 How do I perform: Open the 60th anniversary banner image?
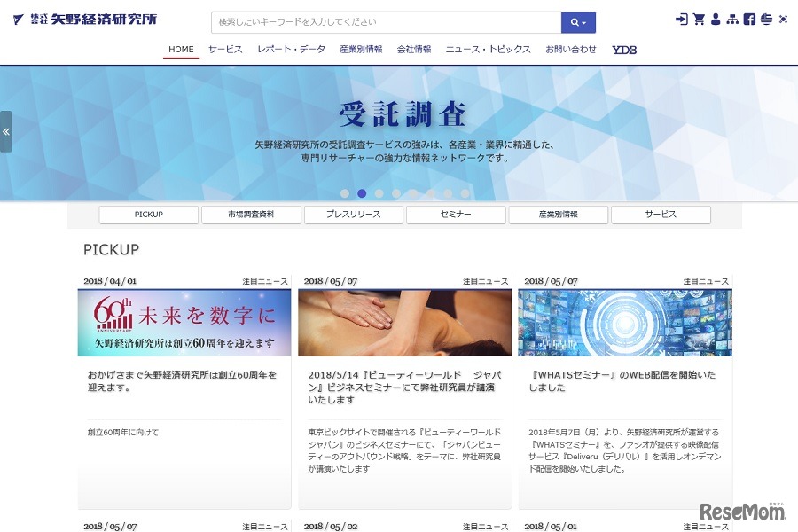coord(184,323)
